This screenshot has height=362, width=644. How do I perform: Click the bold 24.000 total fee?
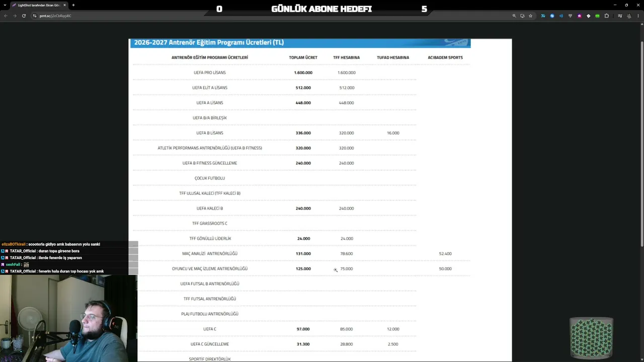303,238
